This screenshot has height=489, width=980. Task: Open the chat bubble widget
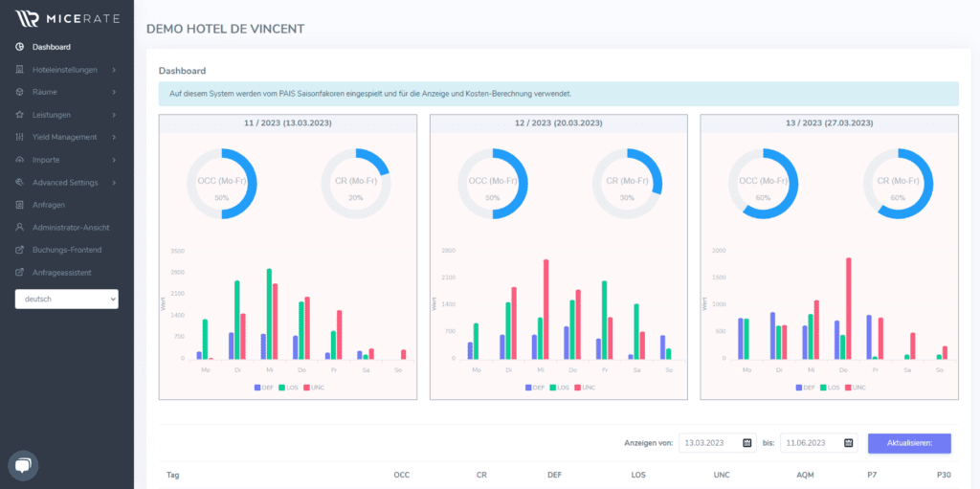tap(24, 465)
